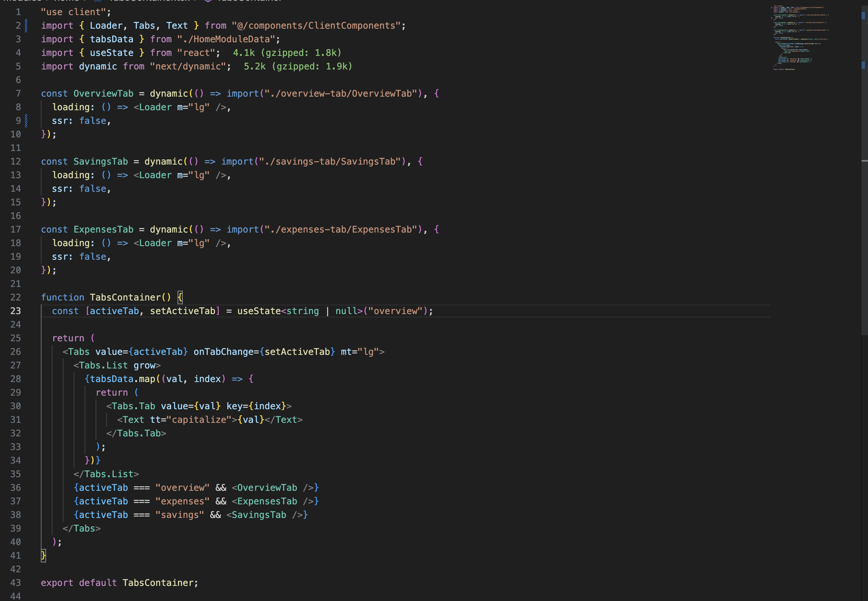Click the component symbol icon before TabsContainer breadcrumb

pos(208,1)
